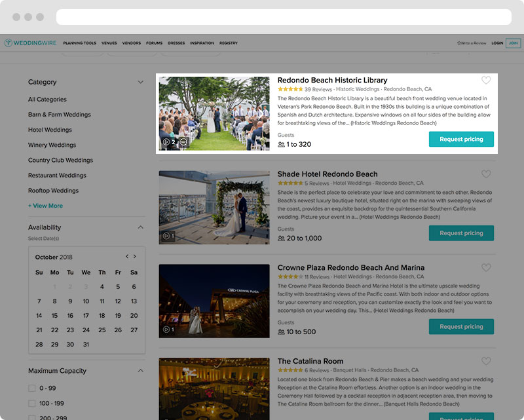Click Write a Review star link
524x420 pixels.
[472, 43]
